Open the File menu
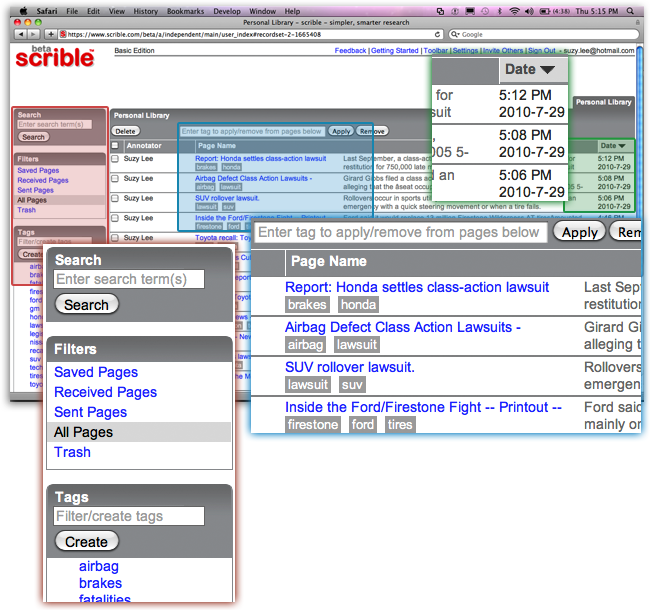The width and height of the screenshot is (650, 610). tap(72, 11)
